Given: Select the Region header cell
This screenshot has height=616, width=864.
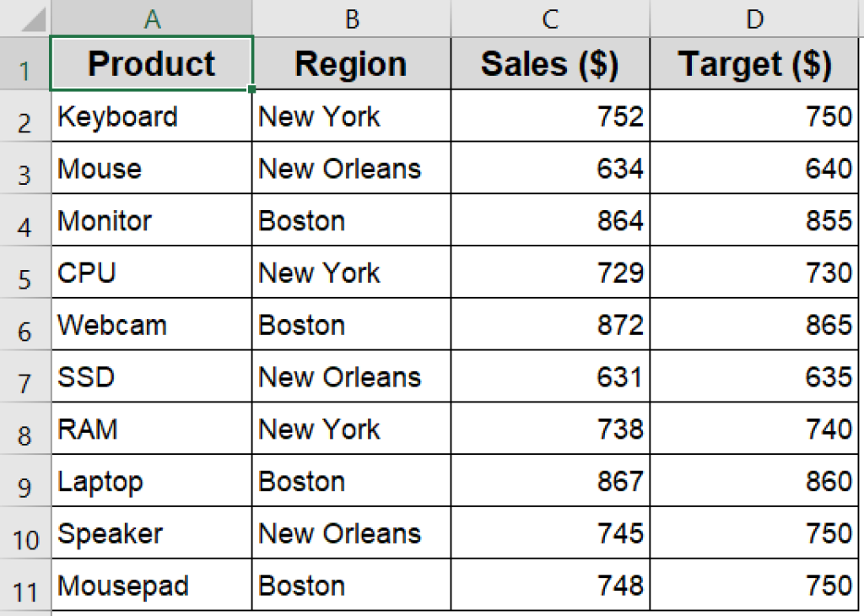Looking at the screenshot, I should click(x=351, y=63).
